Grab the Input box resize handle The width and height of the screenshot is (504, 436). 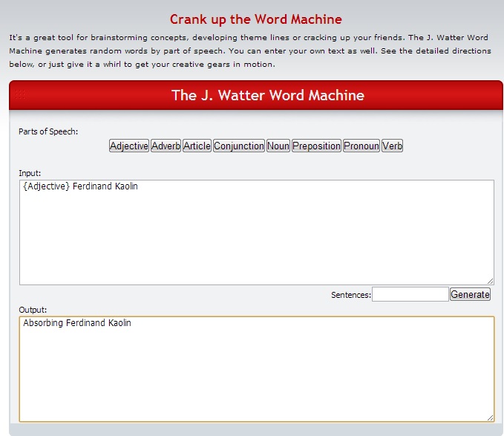tap(490, 282)
